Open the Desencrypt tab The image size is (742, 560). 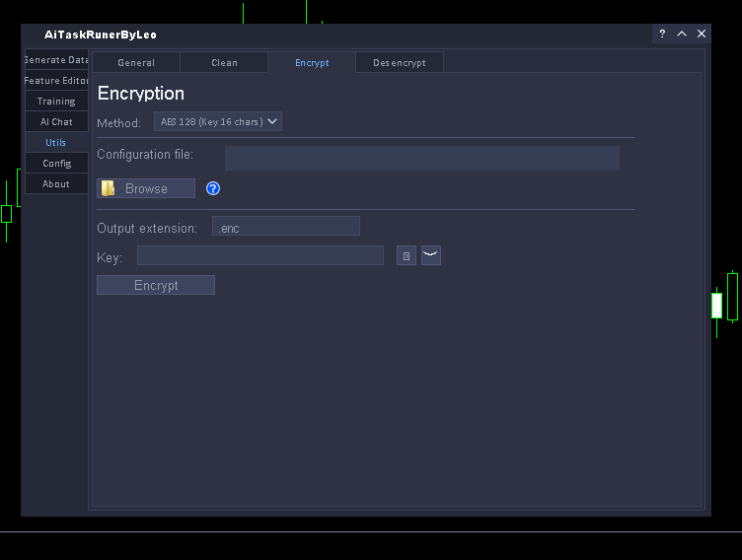click(x=400, y=63)
